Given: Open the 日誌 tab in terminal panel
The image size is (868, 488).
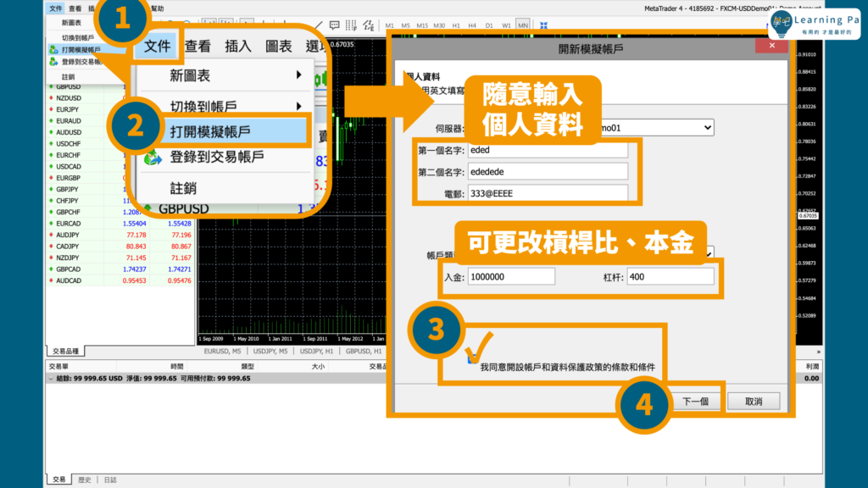Looking at the screenshot, I should click(x=110, y=480).
